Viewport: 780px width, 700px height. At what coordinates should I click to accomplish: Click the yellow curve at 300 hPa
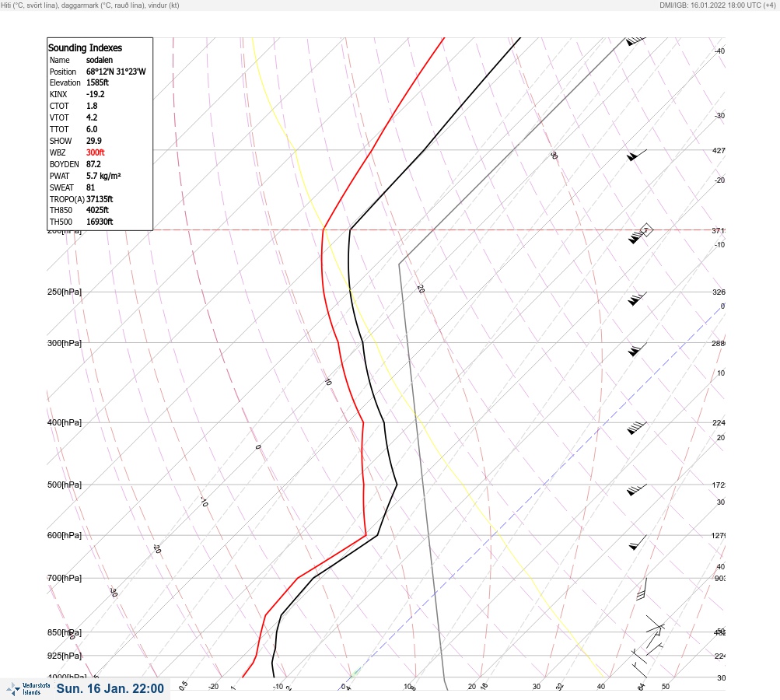point(375,343)
